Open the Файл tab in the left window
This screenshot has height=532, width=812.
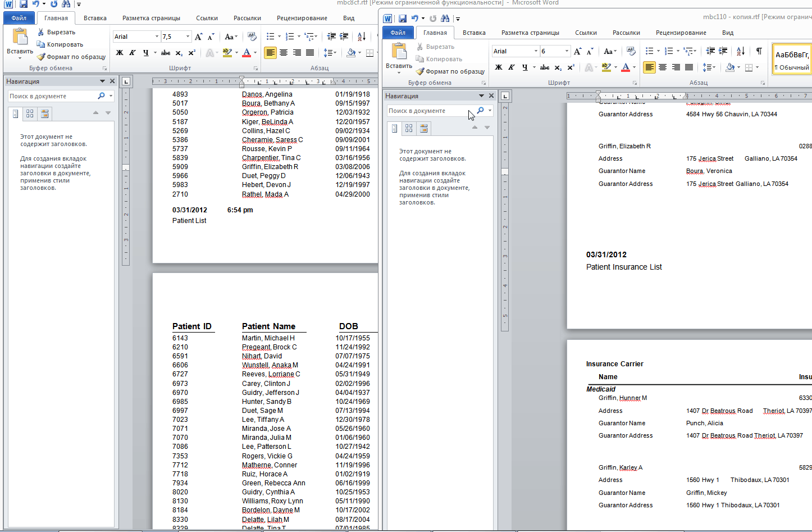tap(19, 18)
